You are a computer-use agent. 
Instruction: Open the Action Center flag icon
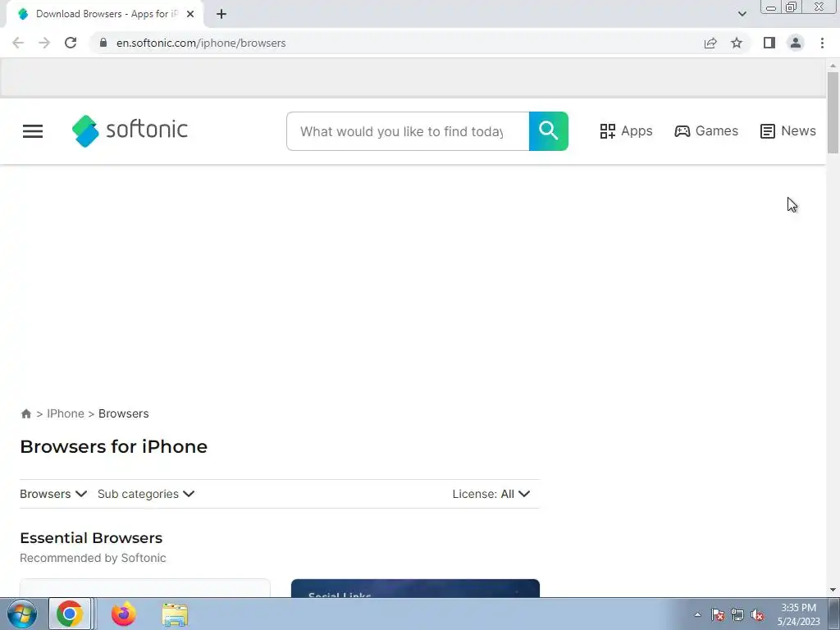click(x=718, y=614)
